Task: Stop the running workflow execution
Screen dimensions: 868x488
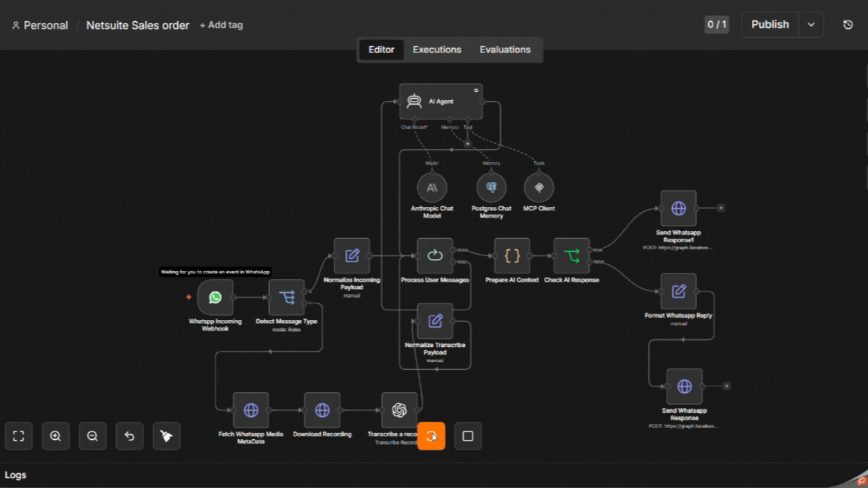Action: 468,436
